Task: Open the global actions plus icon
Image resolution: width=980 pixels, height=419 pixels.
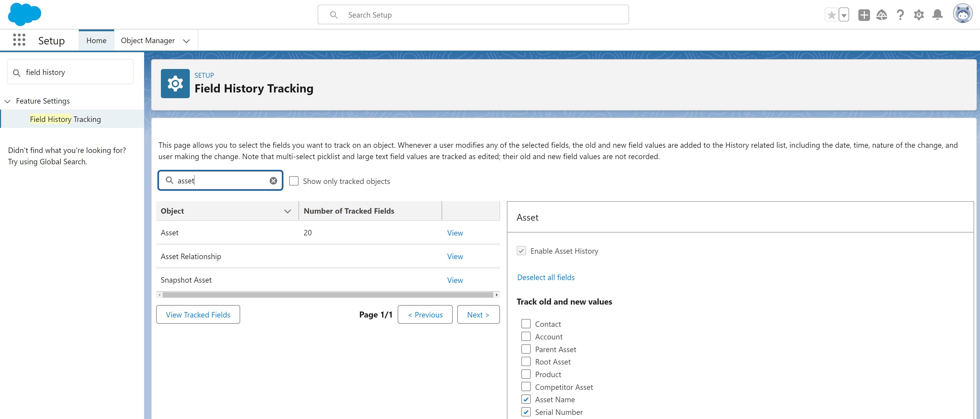Action: [x=864, y=15]
